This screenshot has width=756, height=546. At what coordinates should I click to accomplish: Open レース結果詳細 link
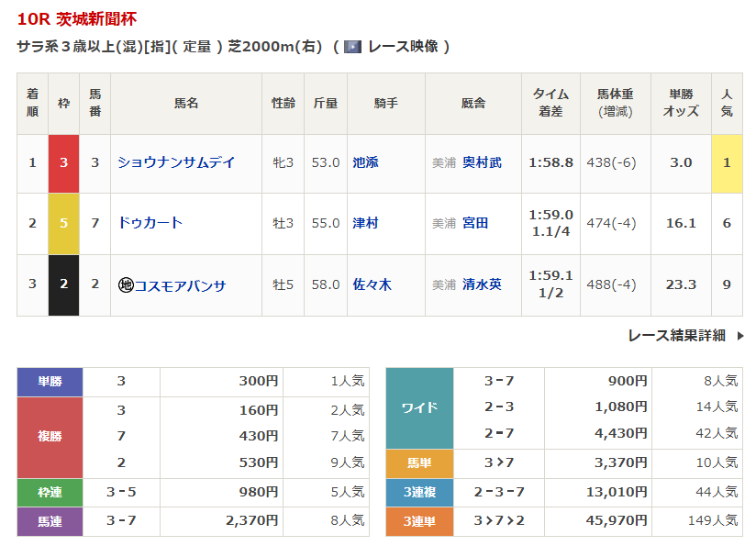pos(676,336)
